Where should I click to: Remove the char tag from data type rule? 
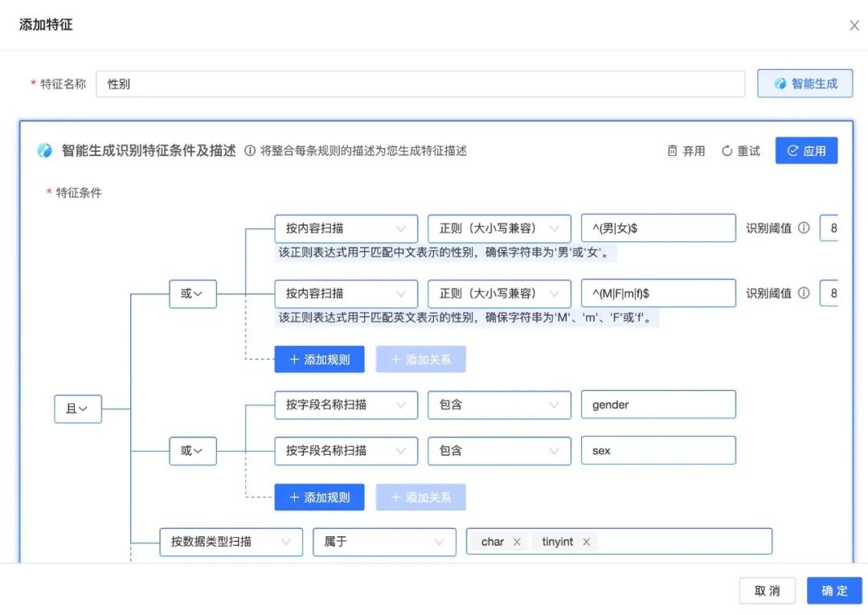coord(518,541)
